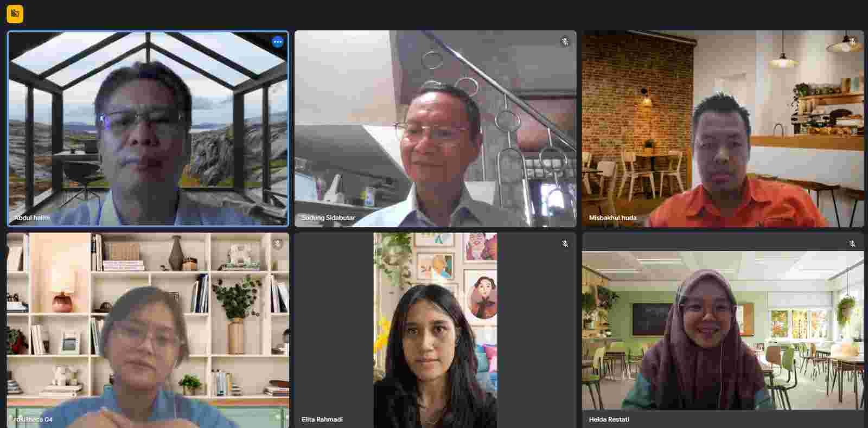This screenshot has height=428, width=868.
Task: Open more options on Abdul halim's tile
Action: pos(277,42)
